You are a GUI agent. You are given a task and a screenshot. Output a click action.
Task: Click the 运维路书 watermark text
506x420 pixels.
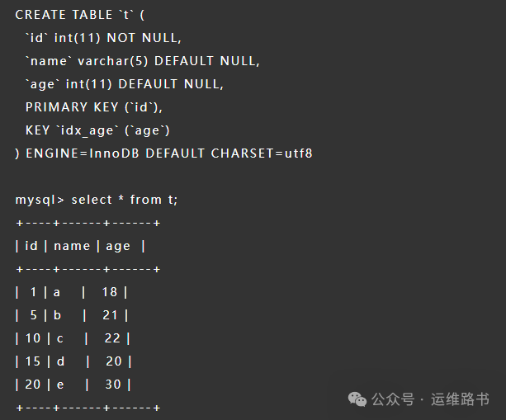[x=460, y=399]
